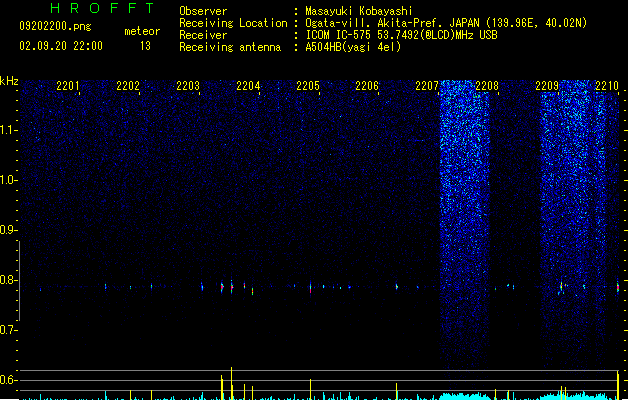Click the 2202 time marker
Viewport: 629px width, 400px height.
tap(128, 86)
